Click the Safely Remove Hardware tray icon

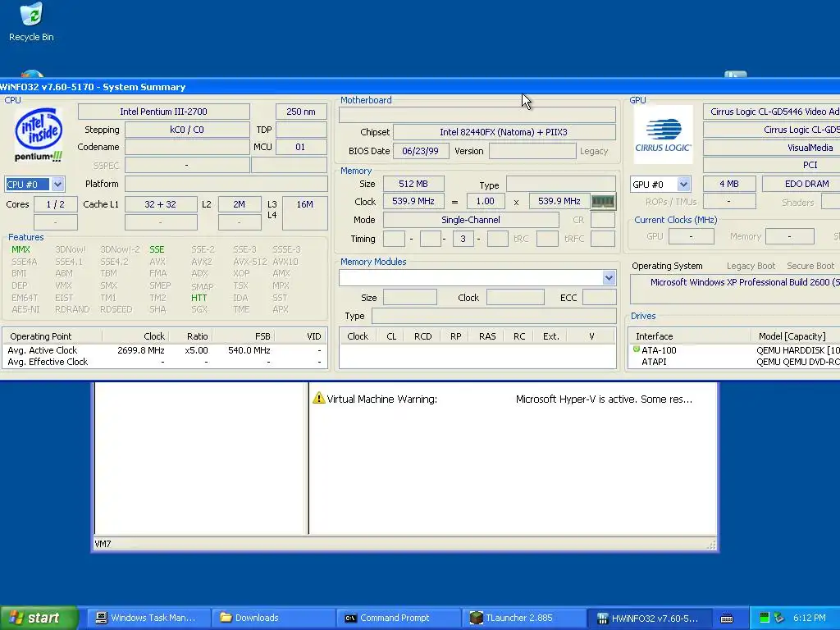point(779,618)
